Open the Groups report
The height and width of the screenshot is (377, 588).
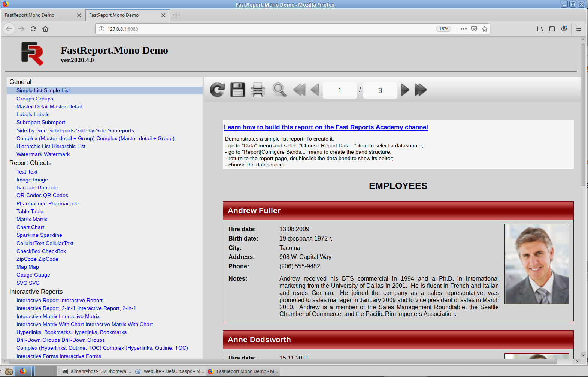tap(35, 99)
